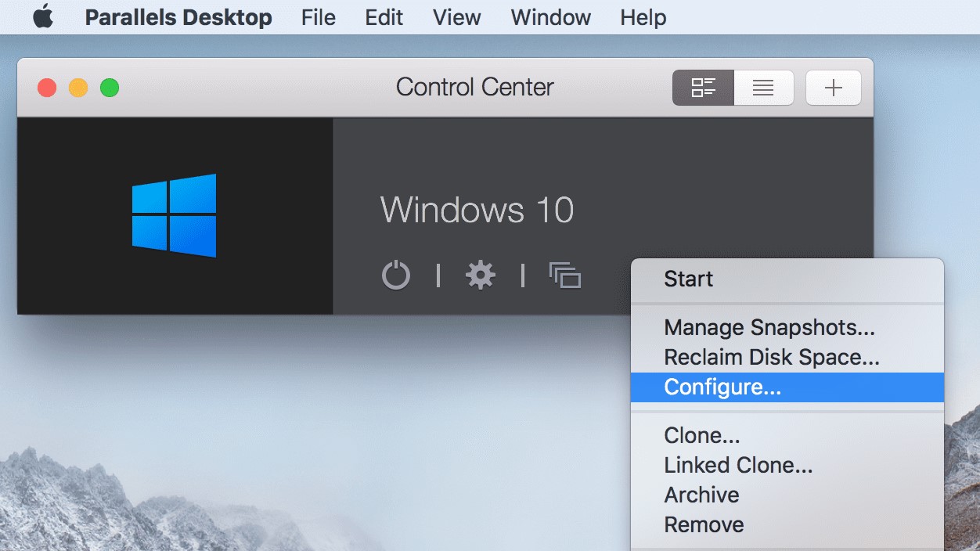This screenshot has height=551, width=980.
Task: Switch Control Center to expanded view
Action: pos(703,88)
